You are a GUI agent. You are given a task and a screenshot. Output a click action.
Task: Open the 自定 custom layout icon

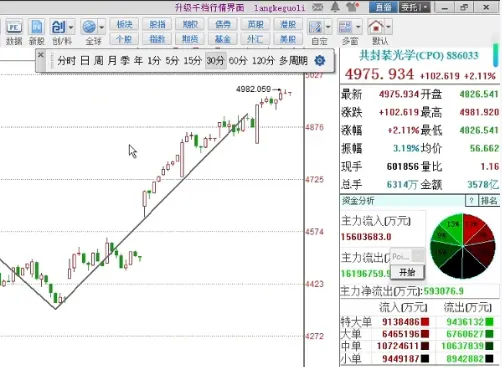(x=315, y=27)
